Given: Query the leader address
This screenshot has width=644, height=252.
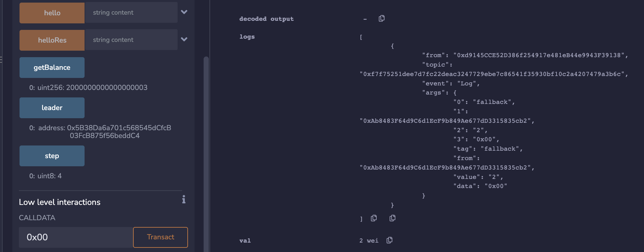Looking at the screenshot, I should (52, 108).
